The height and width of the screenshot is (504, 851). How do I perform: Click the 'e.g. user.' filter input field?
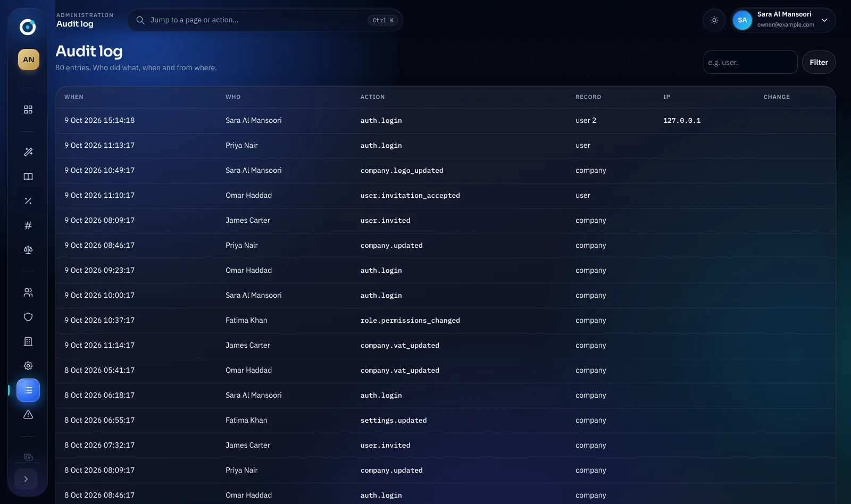click(750, 62)
